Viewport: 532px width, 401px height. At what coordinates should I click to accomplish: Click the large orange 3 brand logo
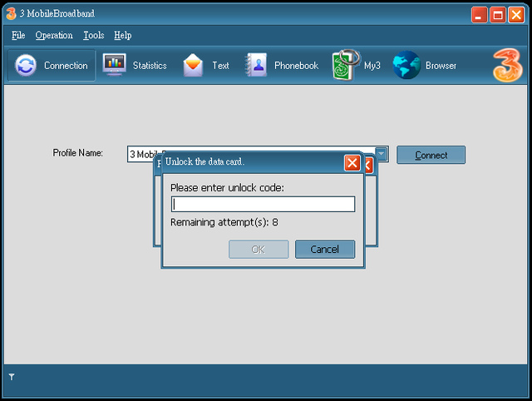[507, 65]
